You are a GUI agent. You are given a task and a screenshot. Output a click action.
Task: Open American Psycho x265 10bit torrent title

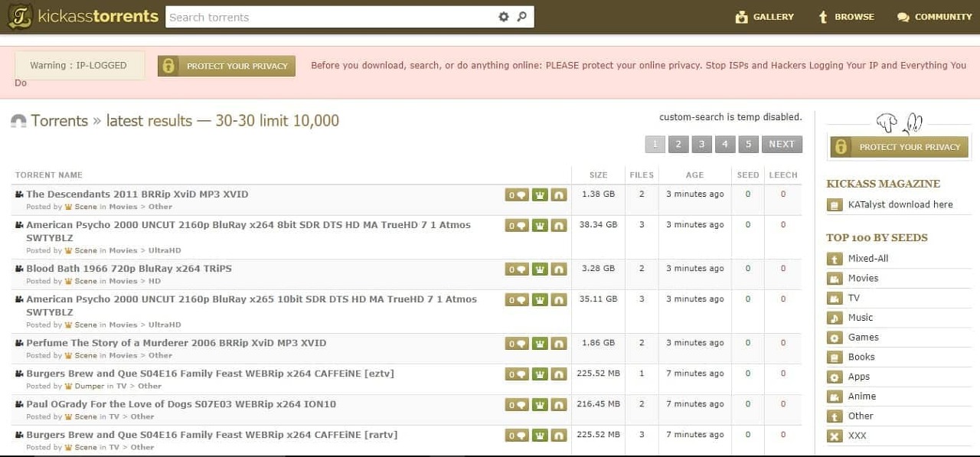(x=251, y=305)
